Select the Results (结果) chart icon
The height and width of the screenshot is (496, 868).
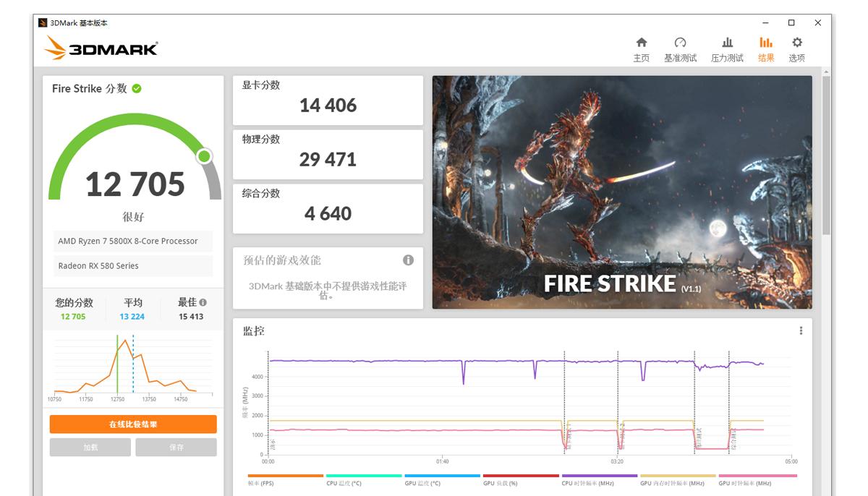[766, 43]
